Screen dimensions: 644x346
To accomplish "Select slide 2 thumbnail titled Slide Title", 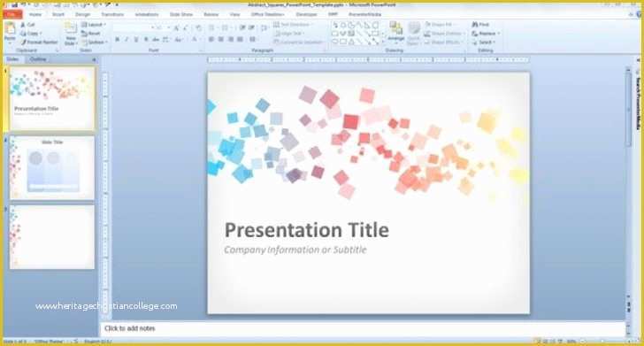I will [52, 168].
